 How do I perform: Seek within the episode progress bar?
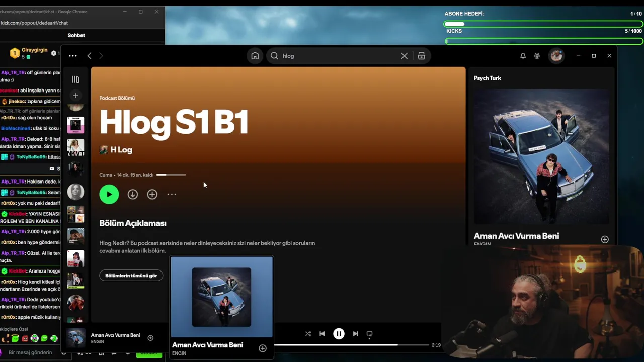coord(171,175)
